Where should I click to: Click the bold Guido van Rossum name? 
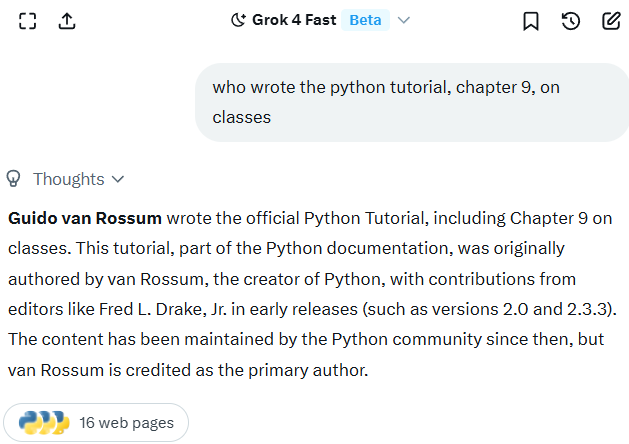[84, 218]
